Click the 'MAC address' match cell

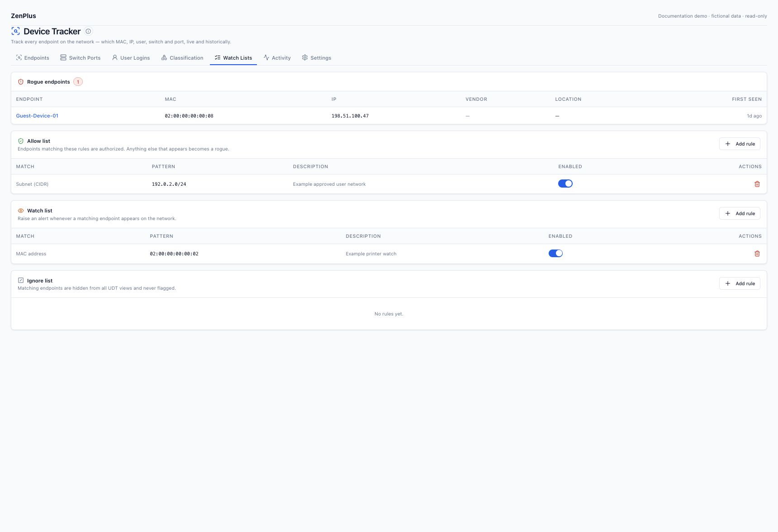(31, 254)
